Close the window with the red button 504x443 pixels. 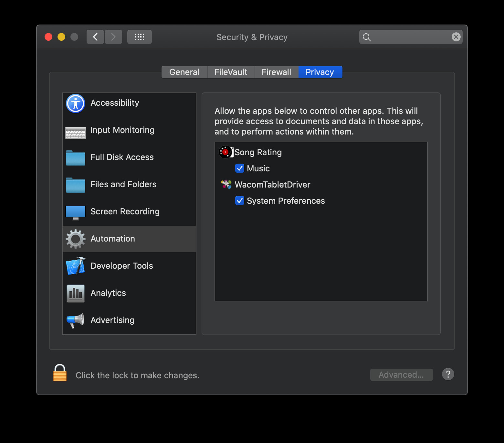[x=48, y=37]
